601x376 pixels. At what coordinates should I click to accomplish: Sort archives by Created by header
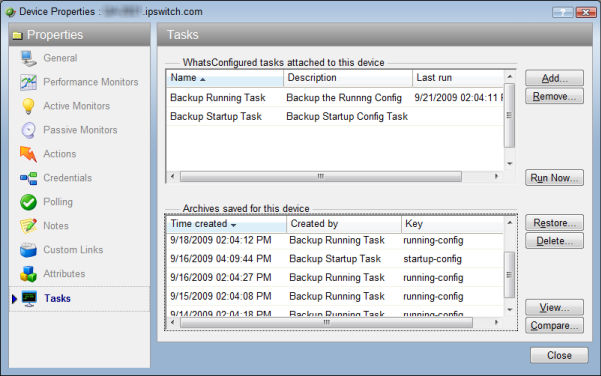click(x=344, y=224)
